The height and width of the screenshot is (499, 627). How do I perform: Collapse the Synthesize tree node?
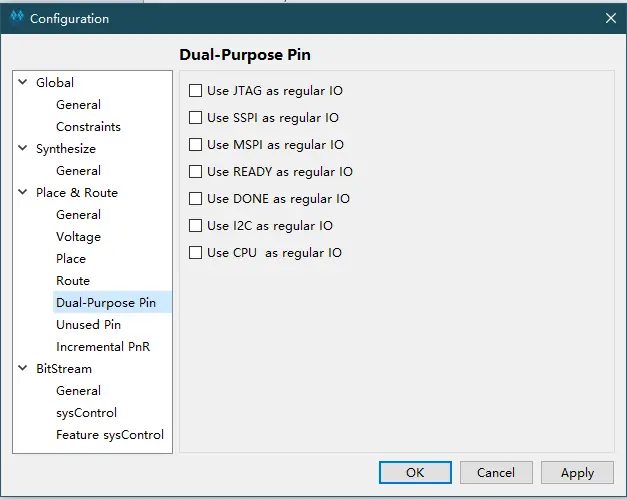click(x=23, y=148)
